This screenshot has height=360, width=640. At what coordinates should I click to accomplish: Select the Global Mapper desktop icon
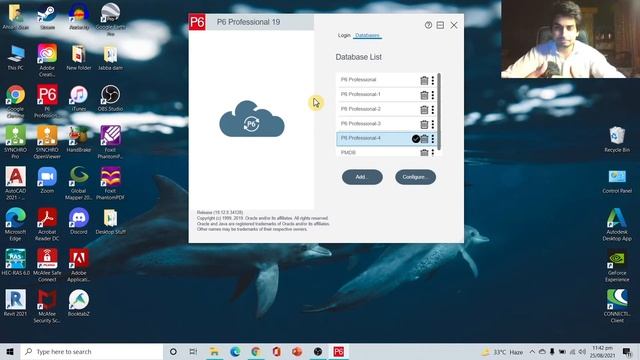(79, 183)
